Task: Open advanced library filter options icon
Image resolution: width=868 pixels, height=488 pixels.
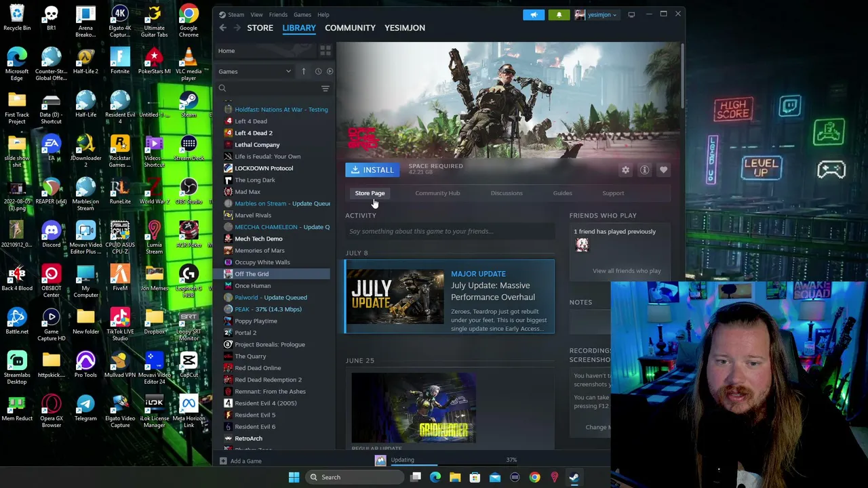Action: [325, 88]
